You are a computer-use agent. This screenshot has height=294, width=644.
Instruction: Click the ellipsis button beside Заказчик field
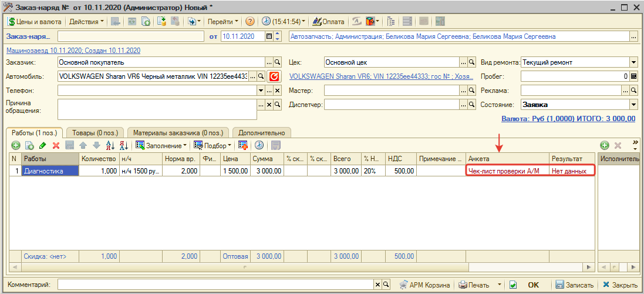coord(269,62)
